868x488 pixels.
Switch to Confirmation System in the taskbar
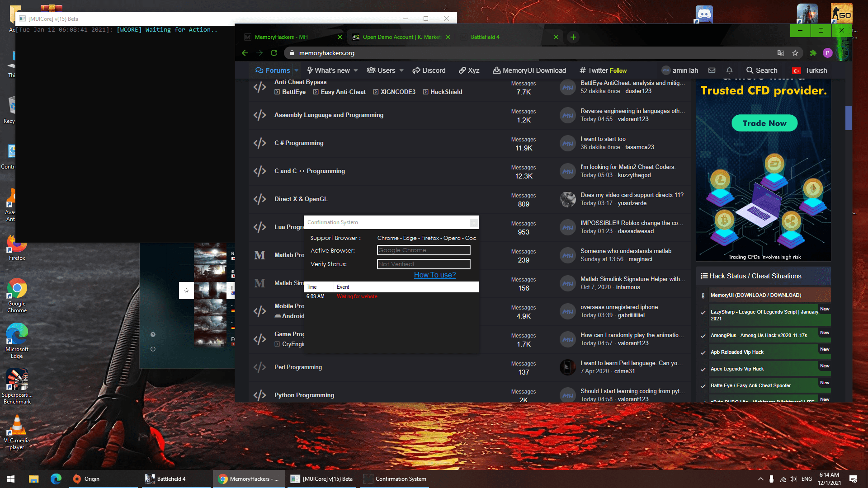coord(395,479)
